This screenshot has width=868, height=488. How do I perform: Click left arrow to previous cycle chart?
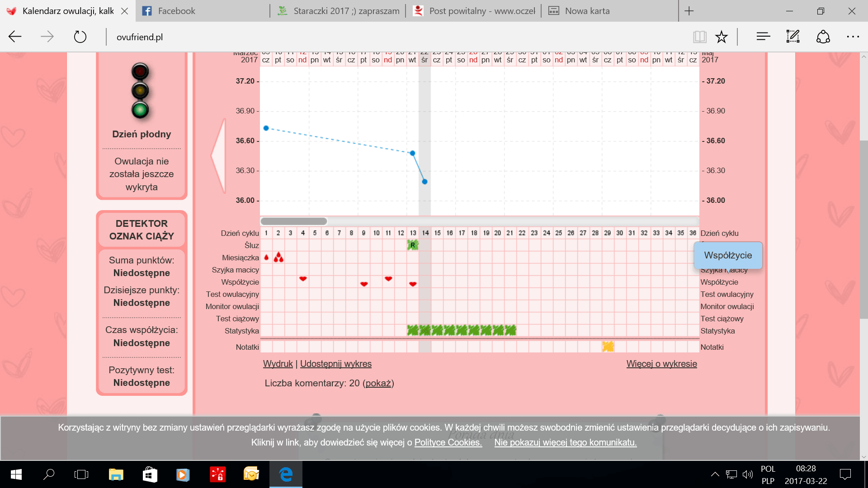pyautogui.click(x=219, y=156)
